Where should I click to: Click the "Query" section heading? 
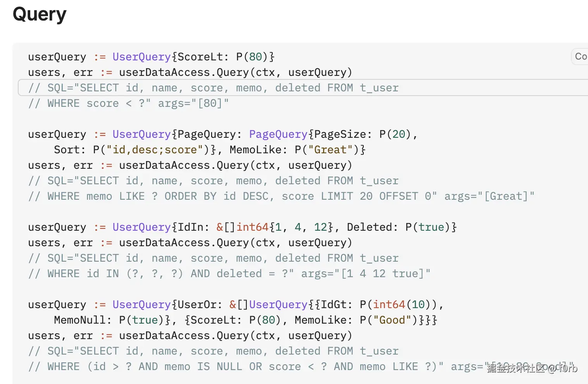(x=40, y=15)
